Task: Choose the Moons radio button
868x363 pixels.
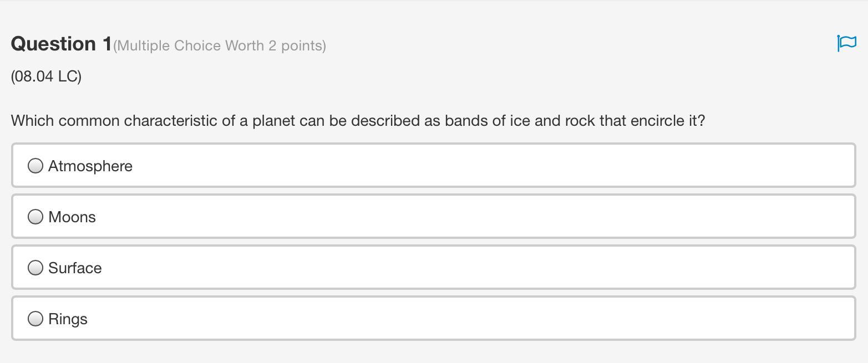Action: pyautogui.click(x=35, y=217)
